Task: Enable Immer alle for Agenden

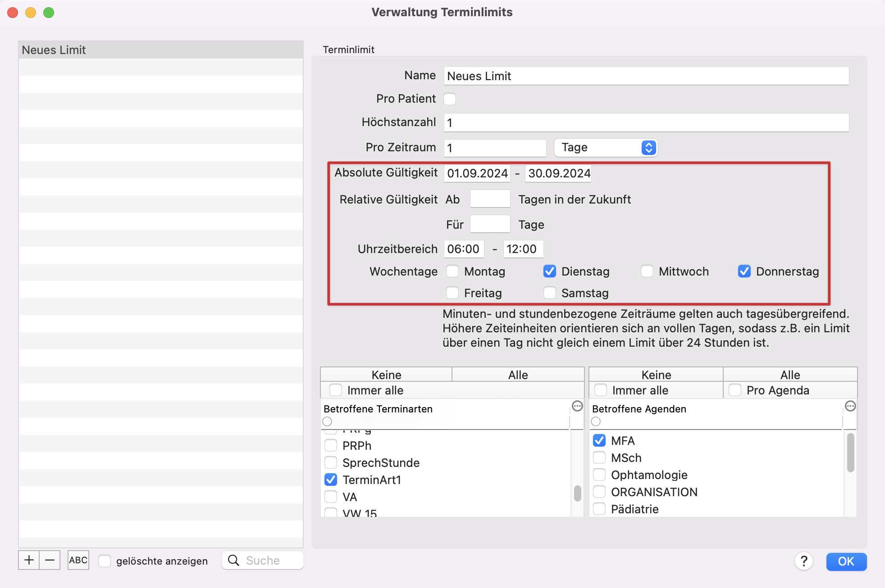Action: coord(601,390)
